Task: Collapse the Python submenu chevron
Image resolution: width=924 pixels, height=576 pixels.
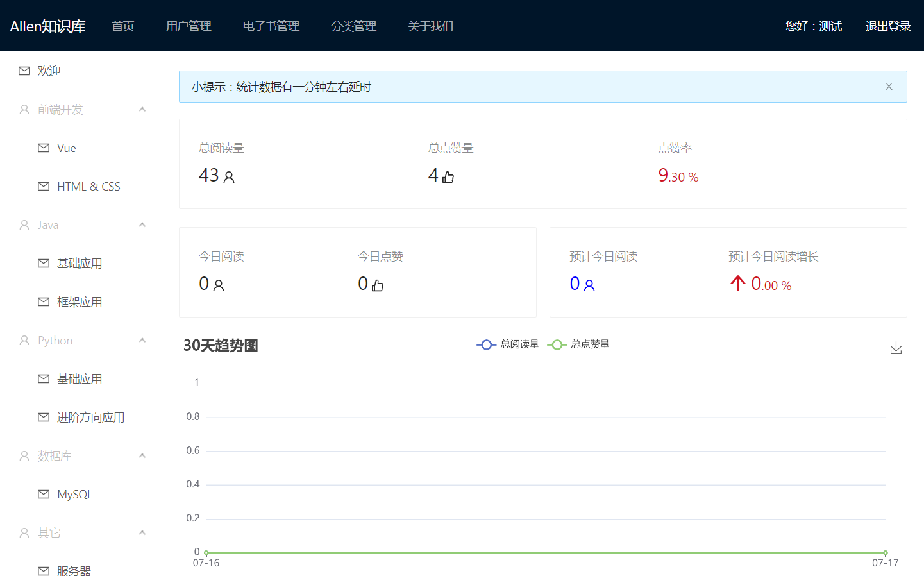Action: [x=142, y=341]
